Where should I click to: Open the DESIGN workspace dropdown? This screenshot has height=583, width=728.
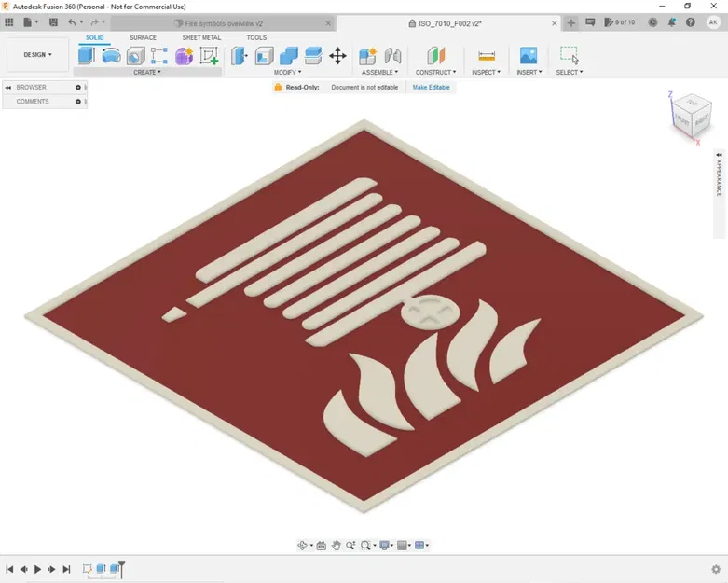[37, 55]
